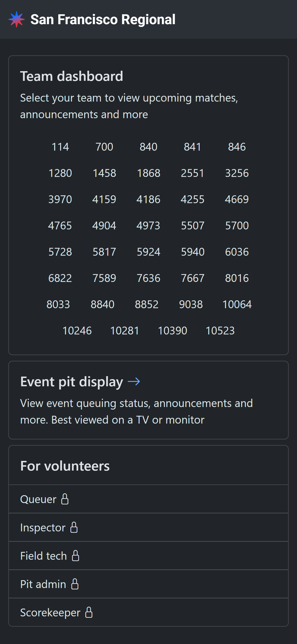Screen dimensions: 297x644
Task: Open the San Francisco Regional home title
Action: click(103, 20)
